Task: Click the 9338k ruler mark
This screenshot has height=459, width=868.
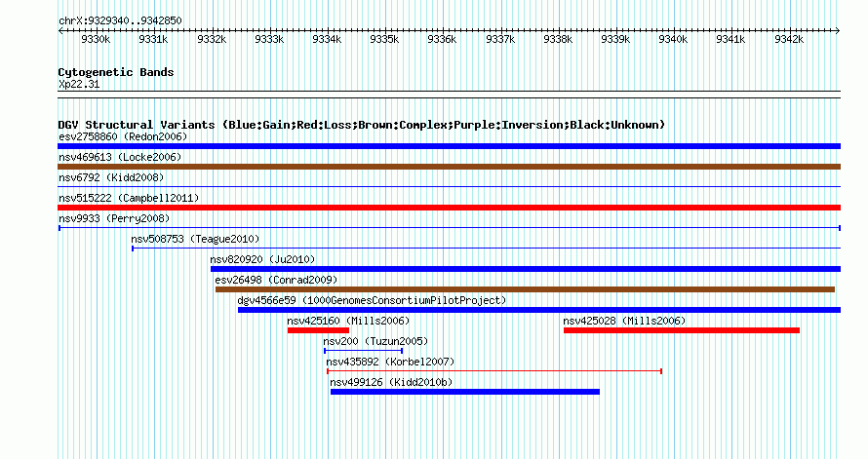Action: (558, 39)
